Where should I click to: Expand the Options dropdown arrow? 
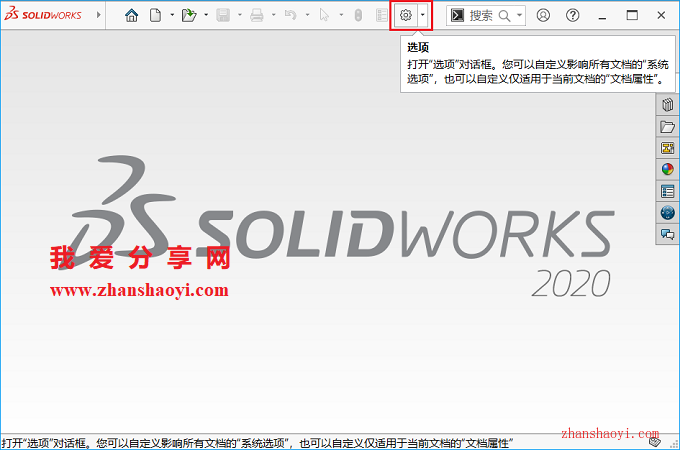(x=423, y=15)
